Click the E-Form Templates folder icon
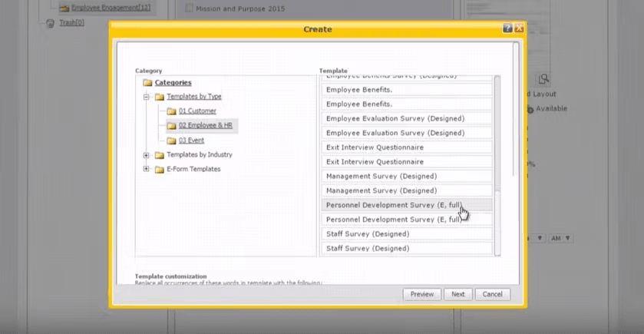This screenshot has width=644, height=334. tap(160, 169)
